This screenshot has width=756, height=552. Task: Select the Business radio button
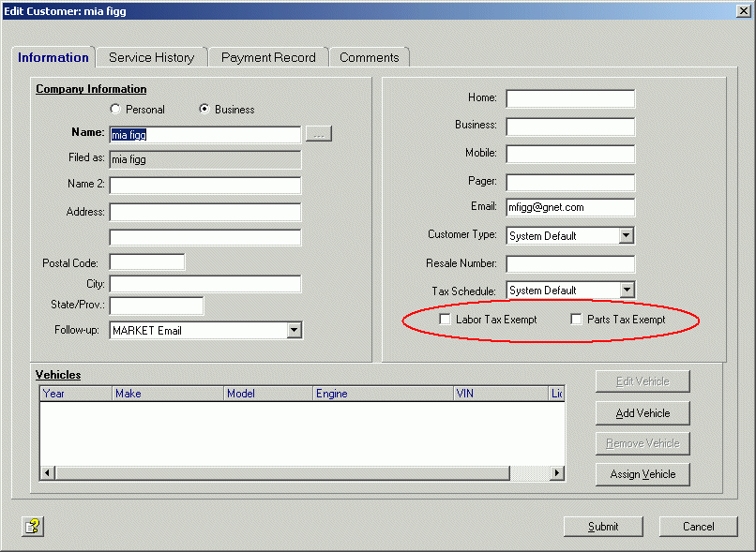click(204, 110)
